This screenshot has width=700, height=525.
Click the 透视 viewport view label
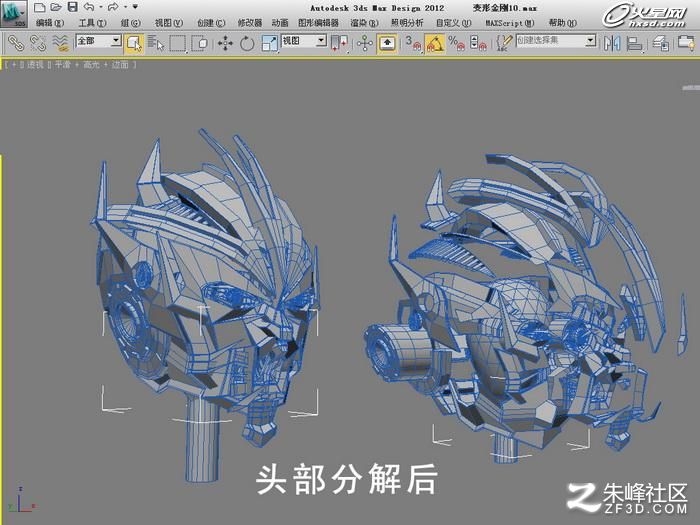click(35, 65)
